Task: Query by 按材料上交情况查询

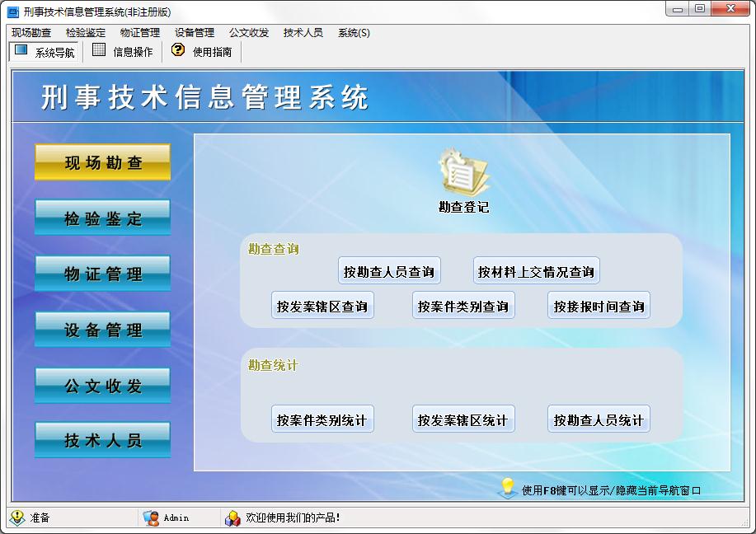Action: (536, 271)
